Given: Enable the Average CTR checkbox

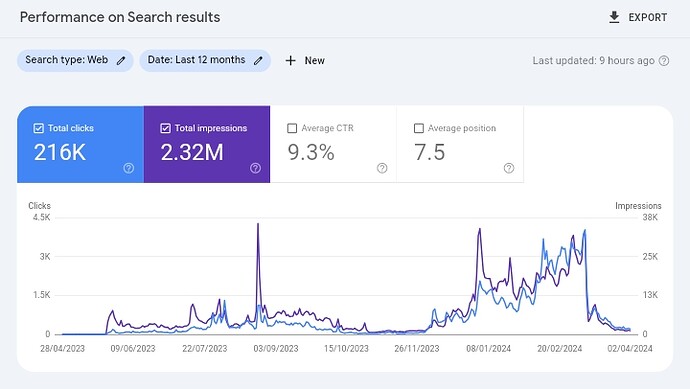Looking at the screenshot, I should click(292, 128).
